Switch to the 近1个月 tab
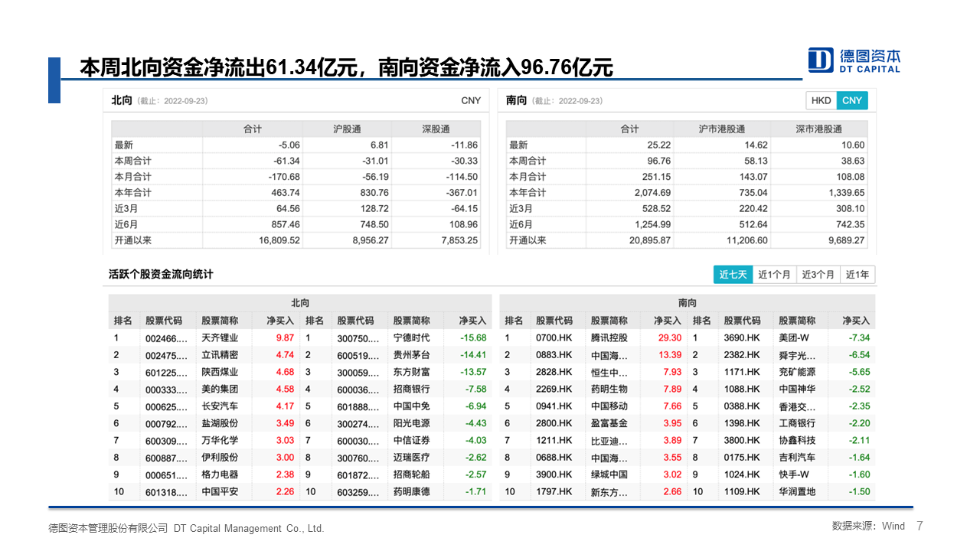This screenshot has width=980, height=551. point(774,274)
